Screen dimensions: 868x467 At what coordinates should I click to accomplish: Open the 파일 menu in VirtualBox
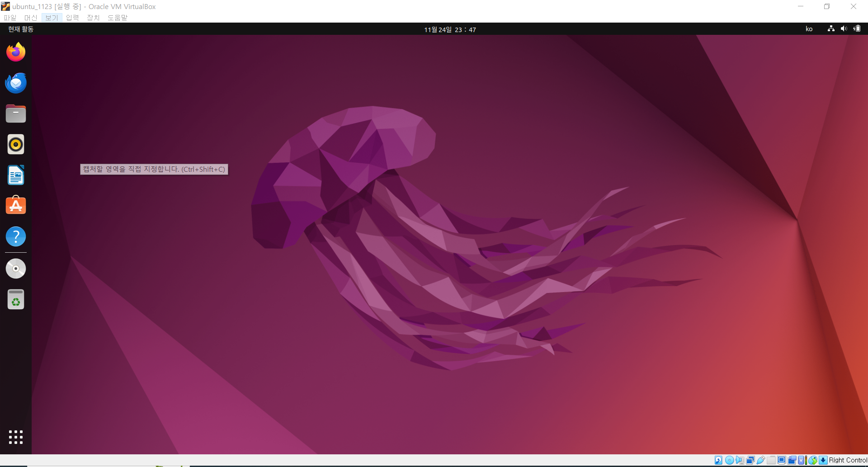click(x=10, y=18)
